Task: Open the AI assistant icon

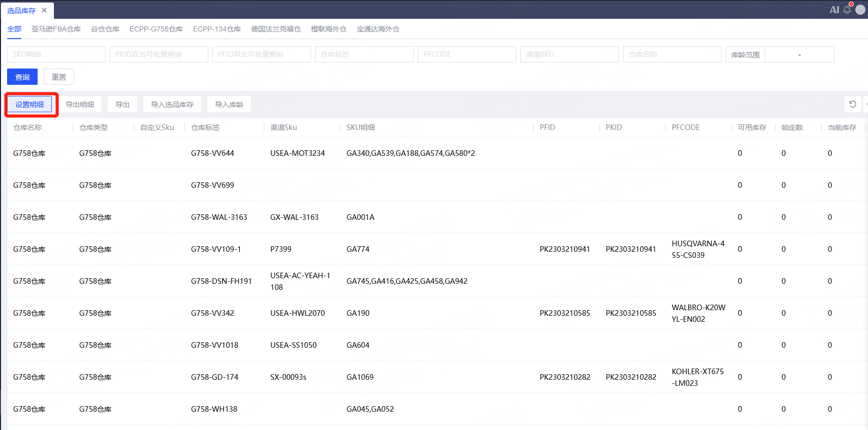Action: click(834, 10)
